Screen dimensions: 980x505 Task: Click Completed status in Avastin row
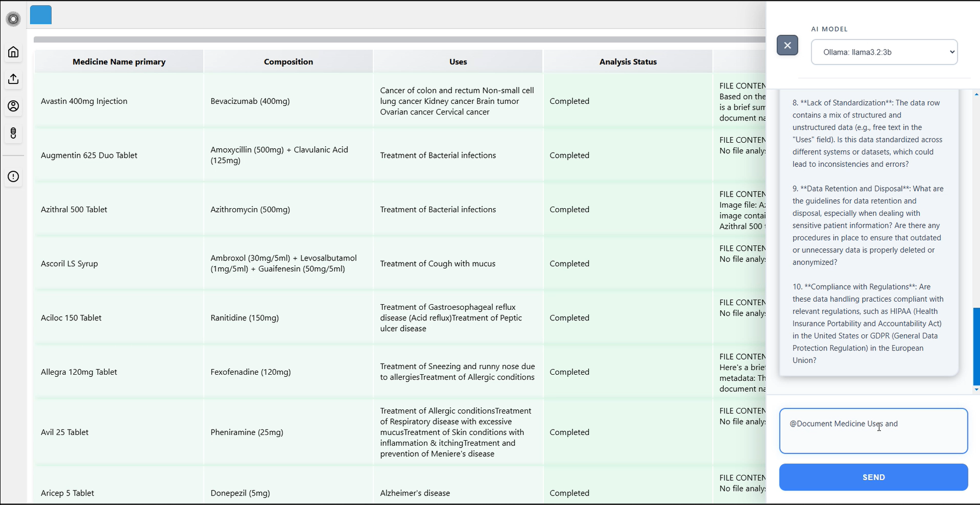628,101
